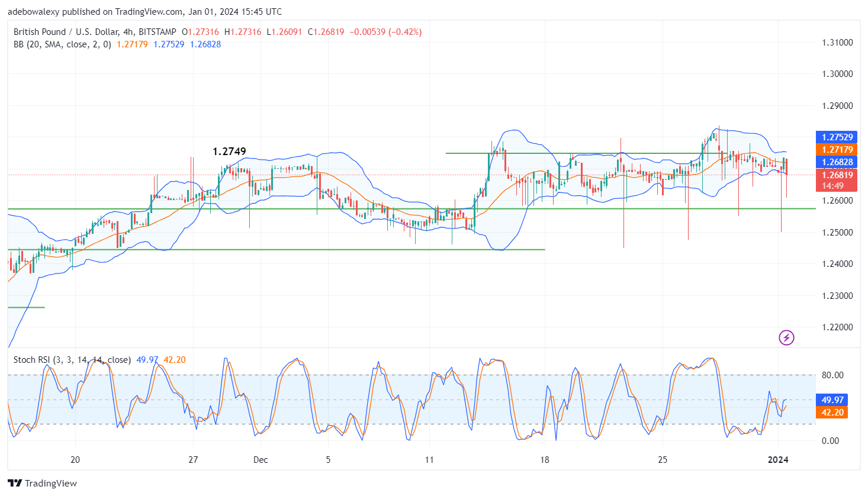Click the 0.00 Stoch RSI axis label
The image size is (868, 496).
click(831, 441)
